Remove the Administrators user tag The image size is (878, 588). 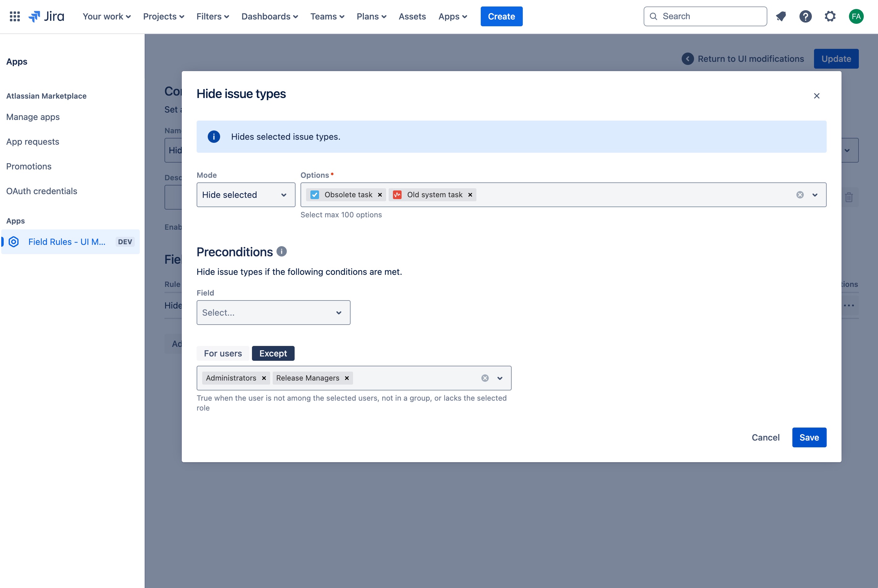tap(264, 378)
